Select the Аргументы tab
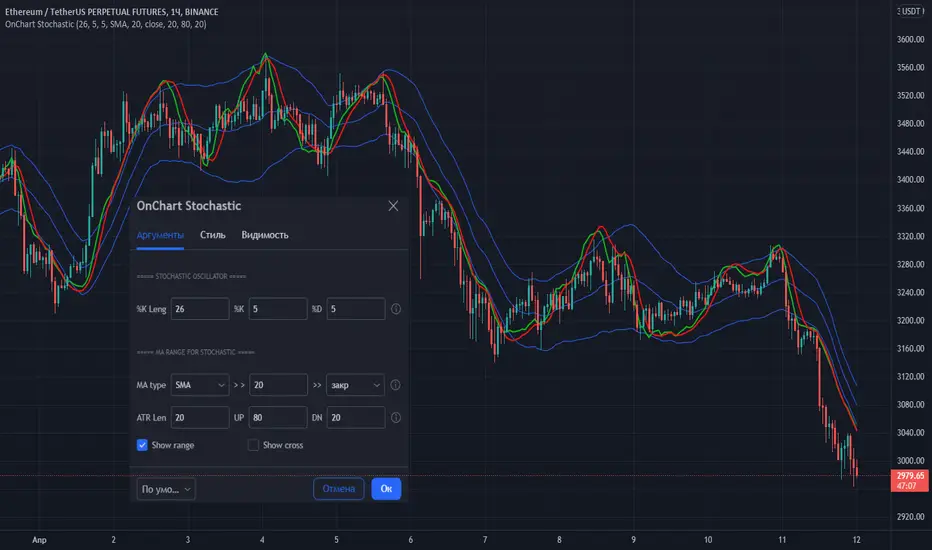 (160, 235)
